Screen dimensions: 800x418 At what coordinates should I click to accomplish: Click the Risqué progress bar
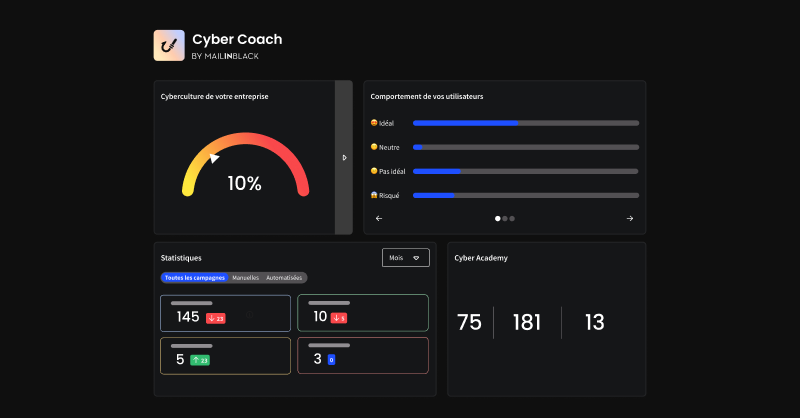point(526,195)
